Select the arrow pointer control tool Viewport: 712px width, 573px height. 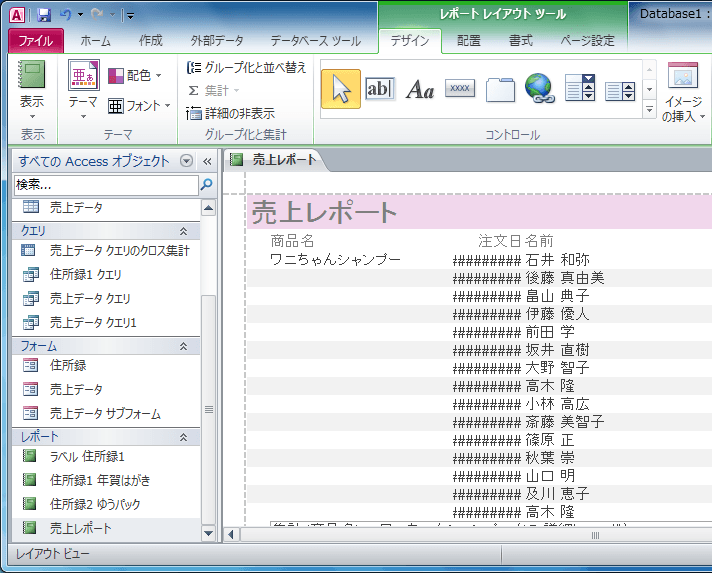(340, 89)
